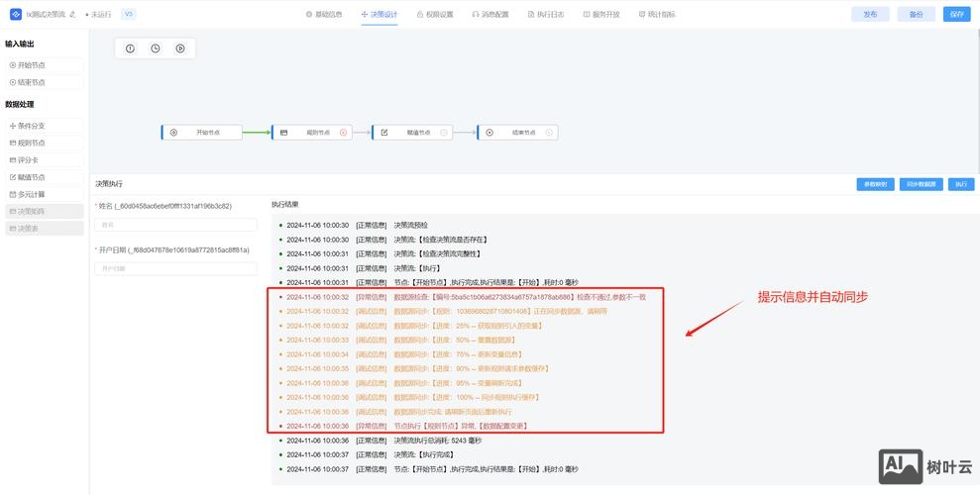This screenshot has width=980, height=495.
Task: Select the disabled 决策矩阵 palette item
Action: pyautogui.click(x=44, y=212)
